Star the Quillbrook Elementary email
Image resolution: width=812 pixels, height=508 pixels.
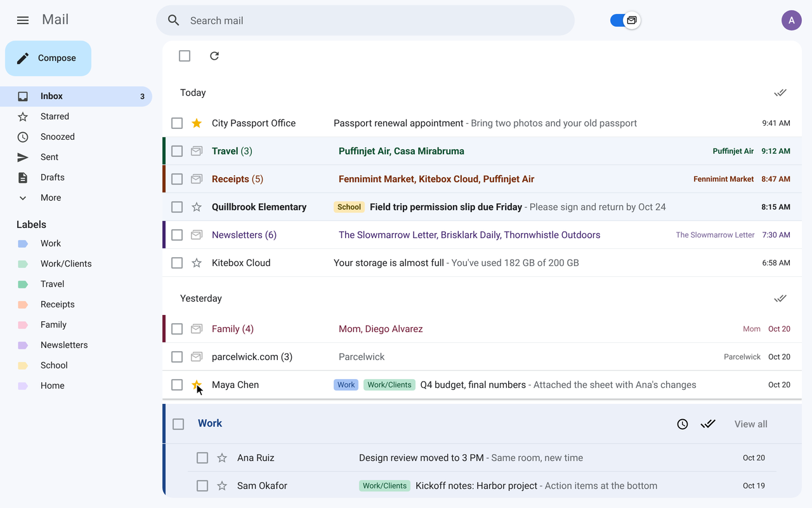click(x=197, y=207)
